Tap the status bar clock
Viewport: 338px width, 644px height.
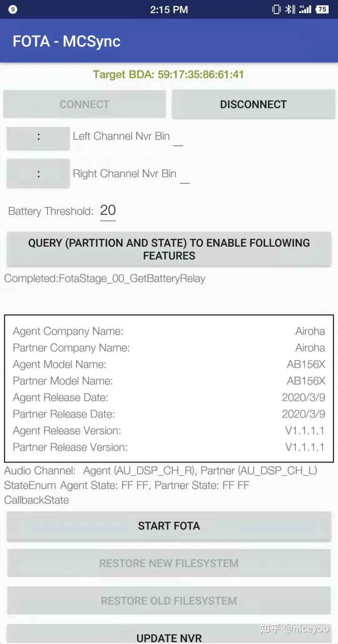coord(169,9)
